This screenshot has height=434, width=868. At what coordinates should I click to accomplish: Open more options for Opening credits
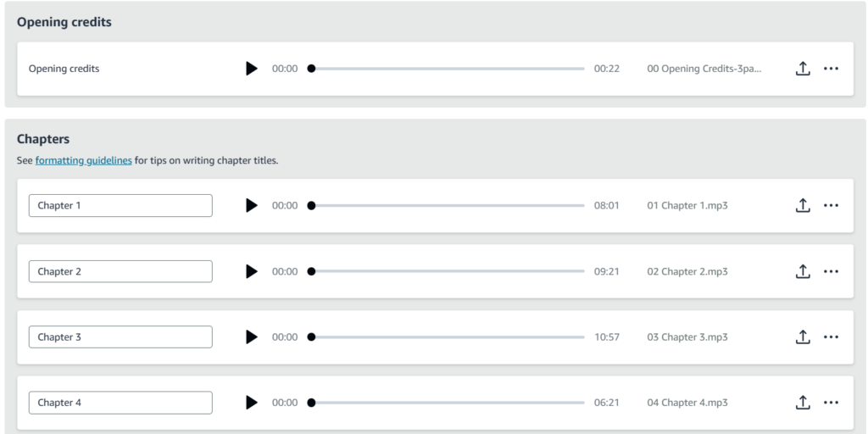(831, 69)
